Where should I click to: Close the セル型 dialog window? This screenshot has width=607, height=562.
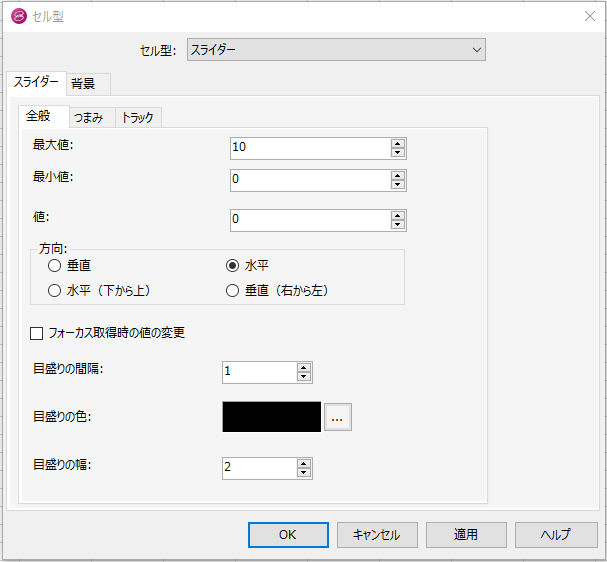pos(590,16)
